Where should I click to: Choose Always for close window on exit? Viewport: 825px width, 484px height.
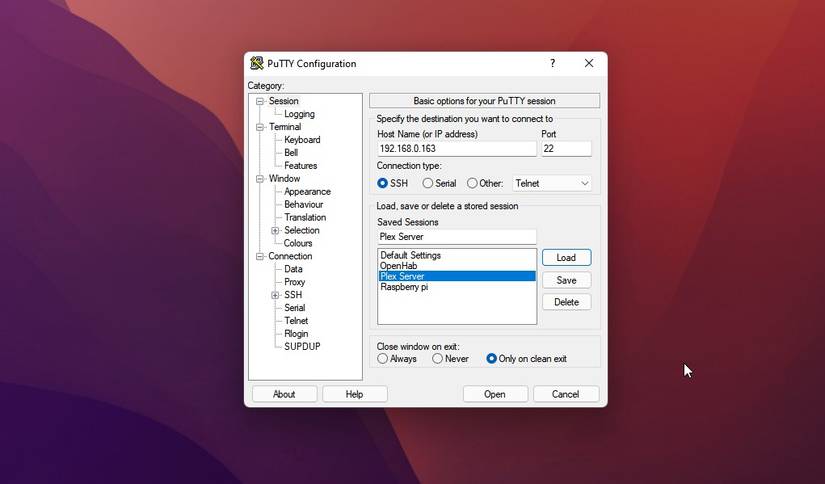pos(383,359)
